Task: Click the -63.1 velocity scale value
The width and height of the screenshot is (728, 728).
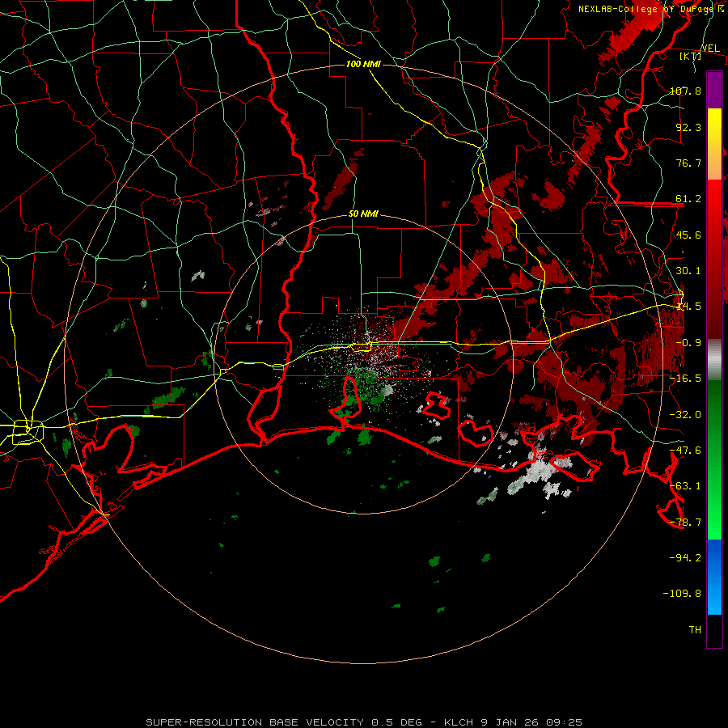Action: click(685, 486)
